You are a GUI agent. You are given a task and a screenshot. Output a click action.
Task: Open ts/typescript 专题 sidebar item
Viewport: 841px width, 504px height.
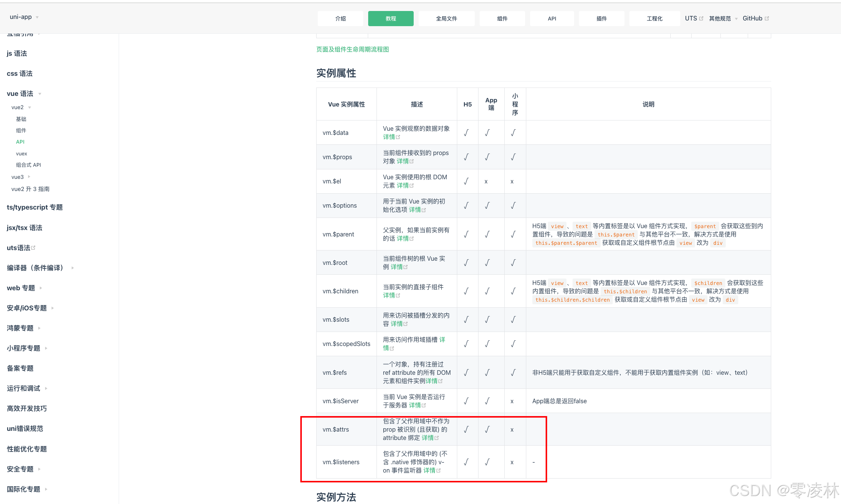[x=35, y=207]
